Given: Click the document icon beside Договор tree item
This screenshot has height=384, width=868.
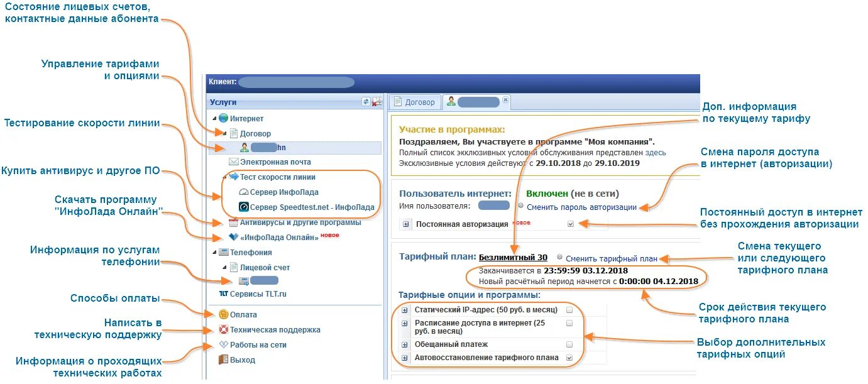Looking at the screenshot, I should coord(234,133).
